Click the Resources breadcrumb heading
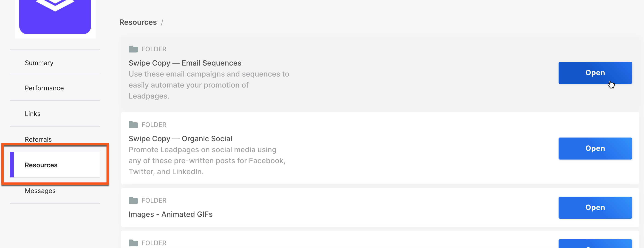 [138, 22]
